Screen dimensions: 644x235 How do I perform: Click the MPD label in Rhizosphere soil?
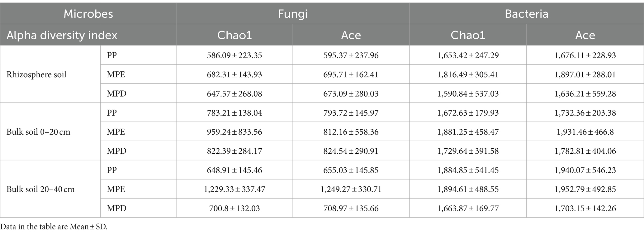click(x=116, y=94)
